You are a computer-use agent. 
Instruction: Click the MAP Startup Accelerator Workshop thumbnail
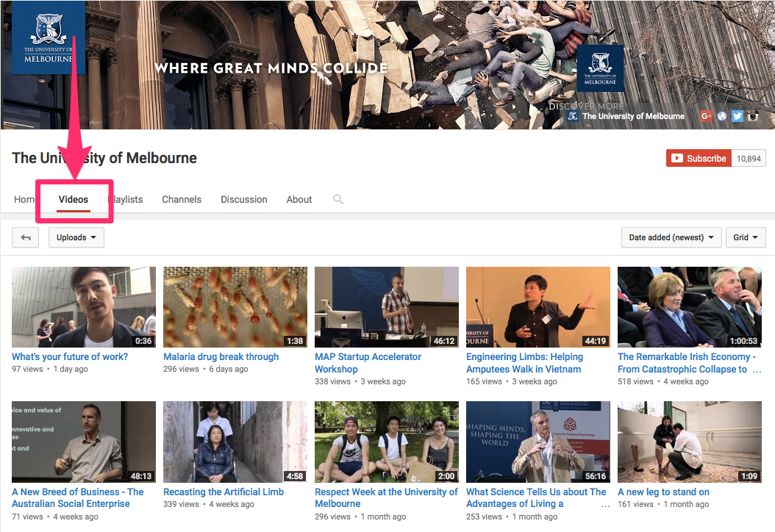[387, 307]
